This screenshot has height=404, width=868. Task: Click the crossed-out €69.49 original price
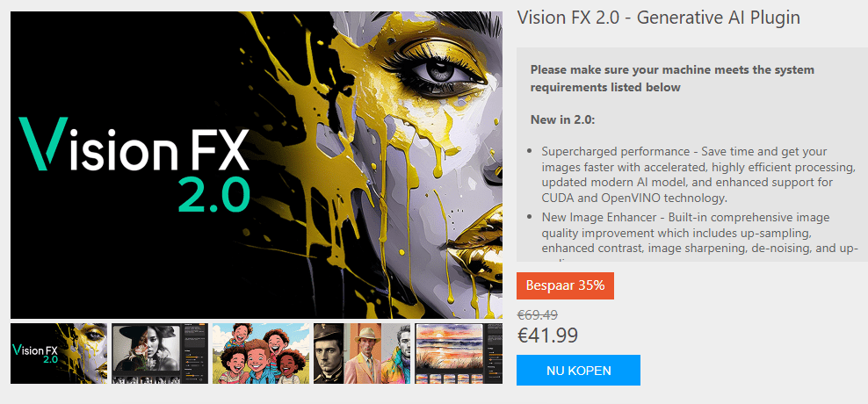pos(537,315)
